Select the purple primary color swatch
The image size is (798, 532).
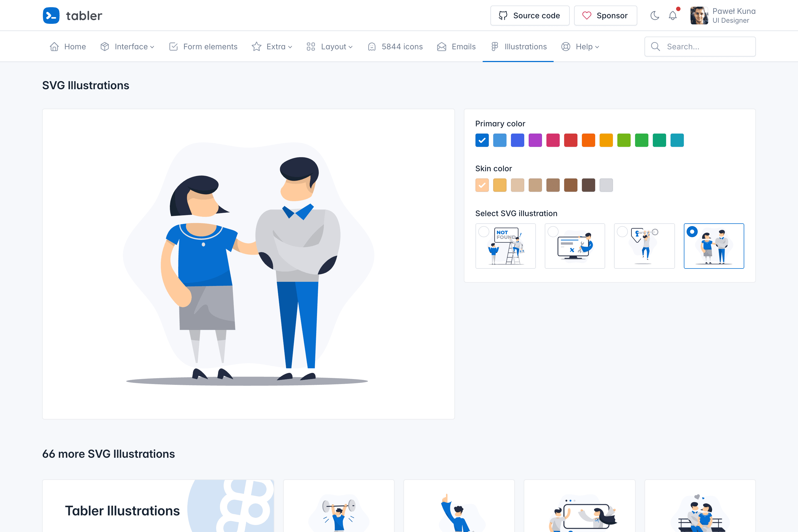(535, 140)
